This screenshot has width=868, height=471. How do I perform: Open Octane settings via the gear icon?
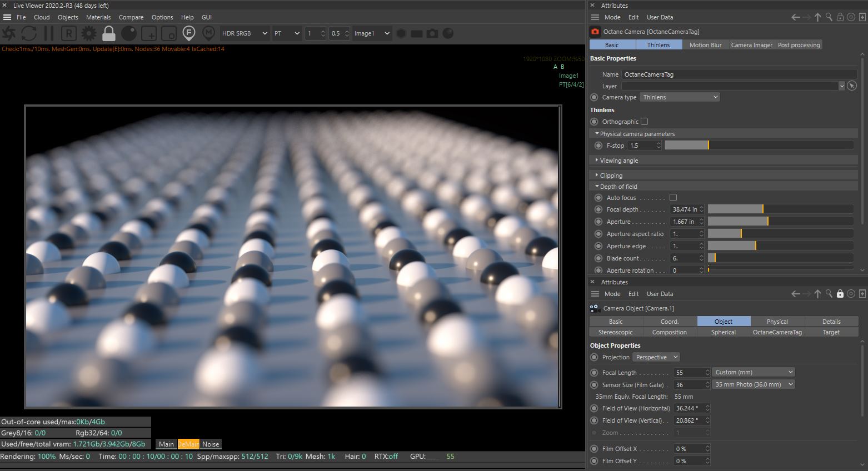click(89, 33)
